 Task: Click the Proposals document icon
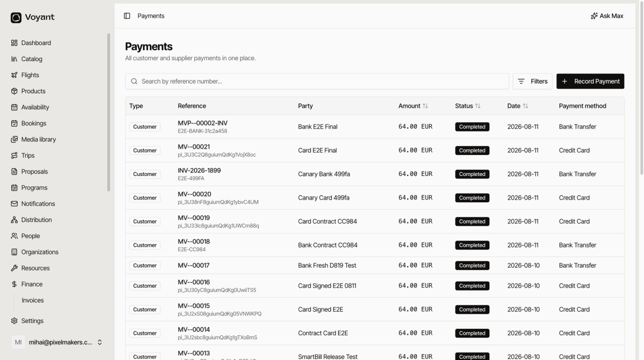pos(14,172)
